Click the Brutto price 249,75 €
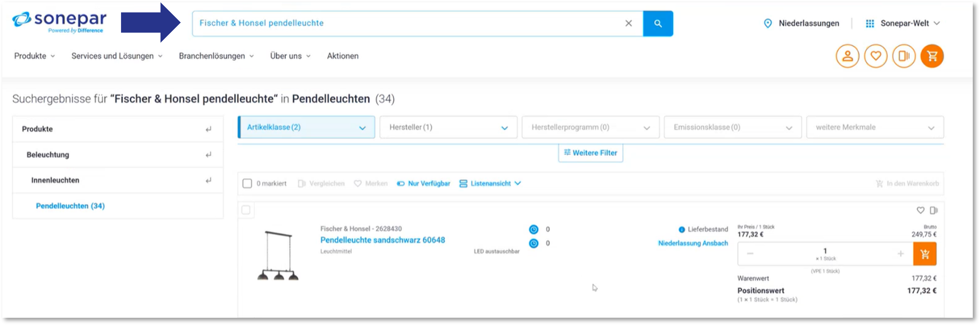Viewport: 980px width, 325px height. 924,234
